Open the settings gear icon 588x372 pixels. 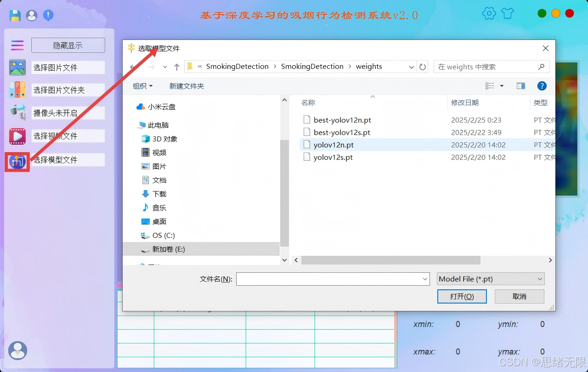coord(489,13)
